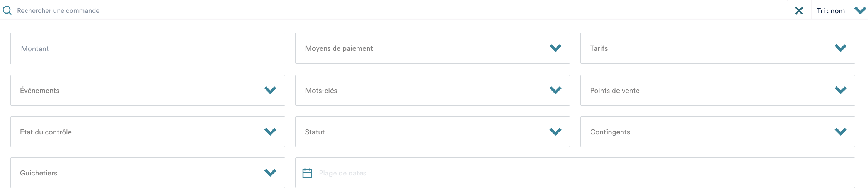Click the search magnifier icon
The image size is (868, 196).
[x=7, y=10]
